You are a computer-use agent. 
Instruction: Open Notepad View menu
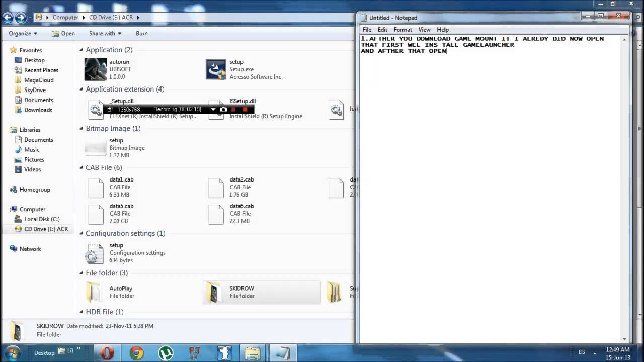coord(424,30)
